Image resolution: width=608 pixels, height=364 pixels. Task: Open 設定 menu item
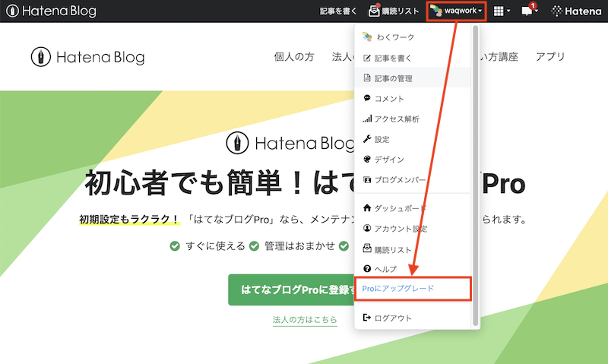pos(412,139)
